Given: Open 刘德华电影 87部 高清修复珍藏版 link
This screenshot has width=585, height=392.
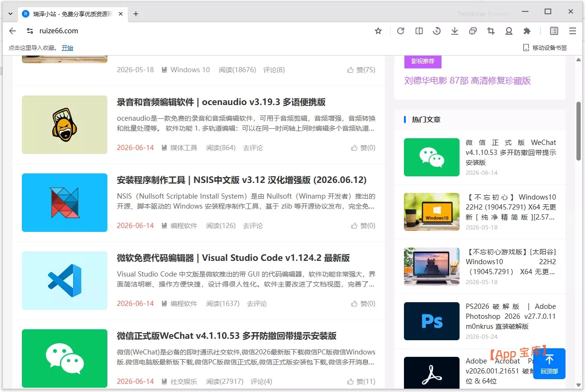Looking at the screenshot, I should pyautogui.click(x=468, y=81).
